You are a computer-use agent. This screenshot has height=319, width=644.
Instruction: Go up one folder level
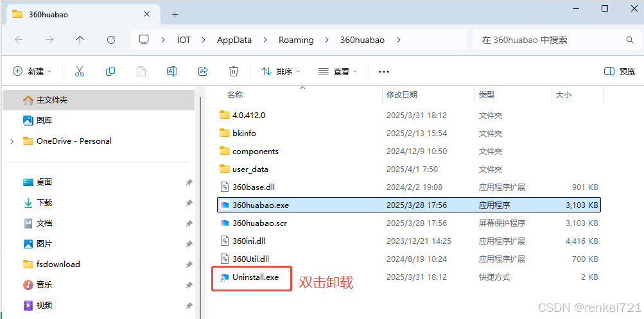tap(80, 40)
